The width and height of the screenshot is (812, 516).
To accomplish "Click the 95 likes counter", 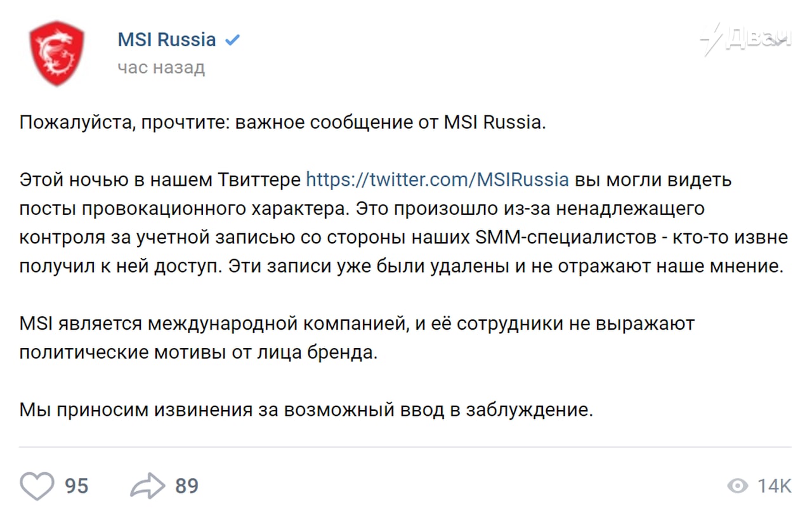I will 77,486.
